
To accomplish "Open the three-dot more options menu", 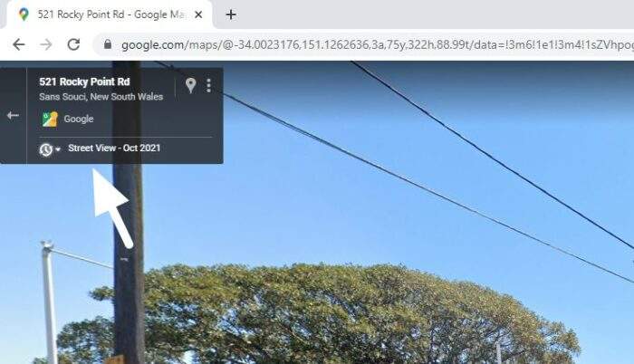I will 208,85.
